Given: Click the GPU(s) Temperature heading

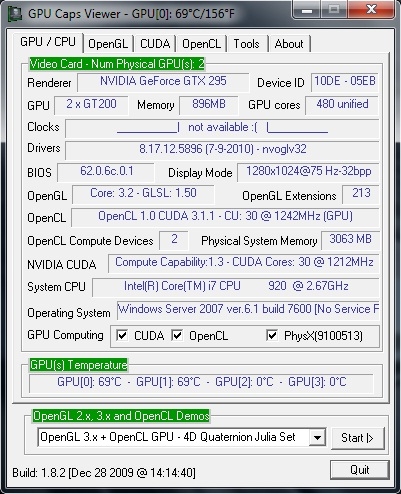Looking at the screenshot, I should tap(78, 365).
